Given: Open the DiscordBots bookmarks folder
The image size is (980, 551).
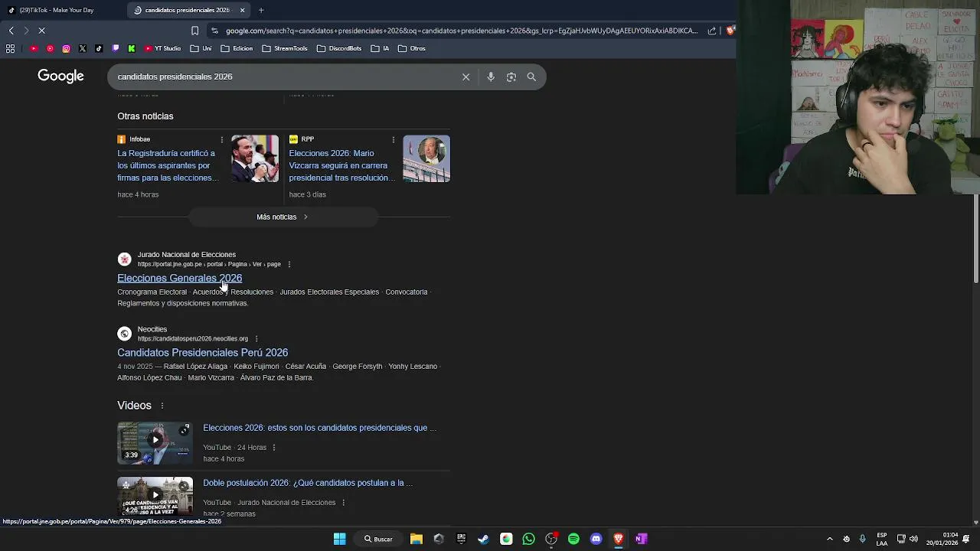Looking at the screenshot, I should coord(338,48).
